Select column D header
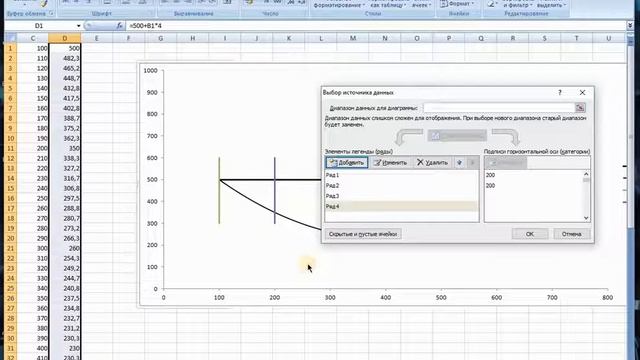Viewport: 640px width, 360px height. tap(64, 38)
